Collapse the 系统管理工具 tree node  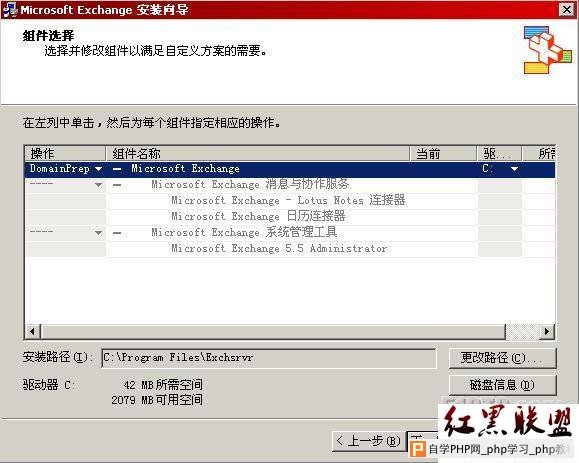click(x=117, y=233)
